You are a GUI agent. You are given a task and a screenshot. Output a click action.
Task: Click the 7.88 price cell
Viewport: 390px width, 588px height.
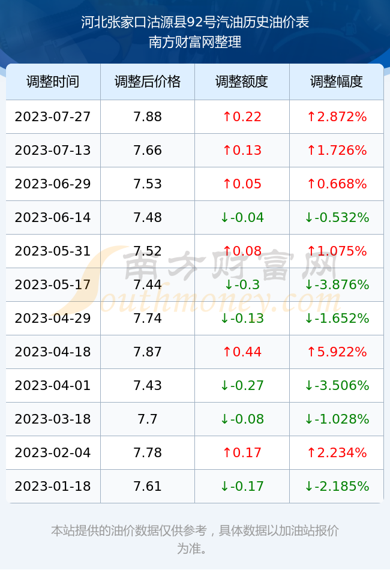tap(148, 116)
